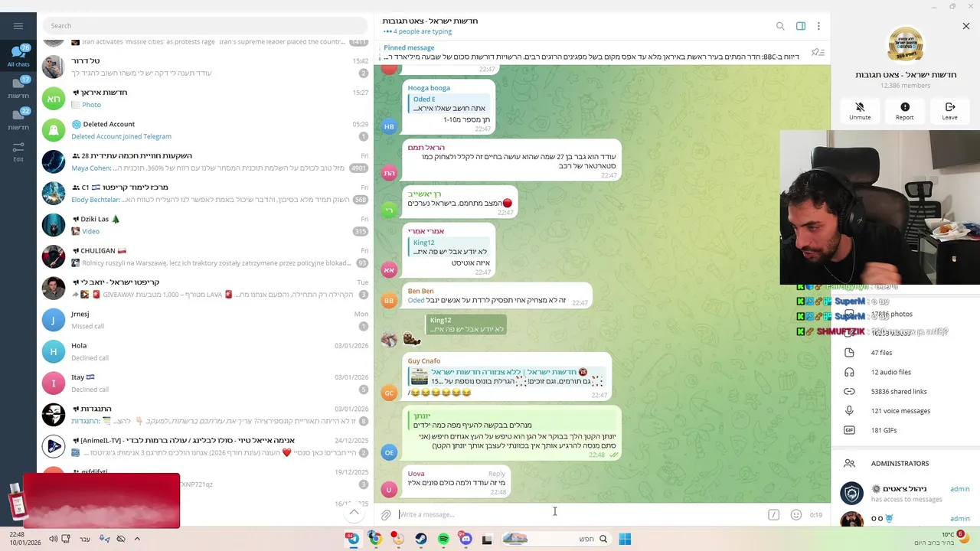Select the All chats folder
The height and width of the screenshot is (551, 980).
click(x=18, y=56)
